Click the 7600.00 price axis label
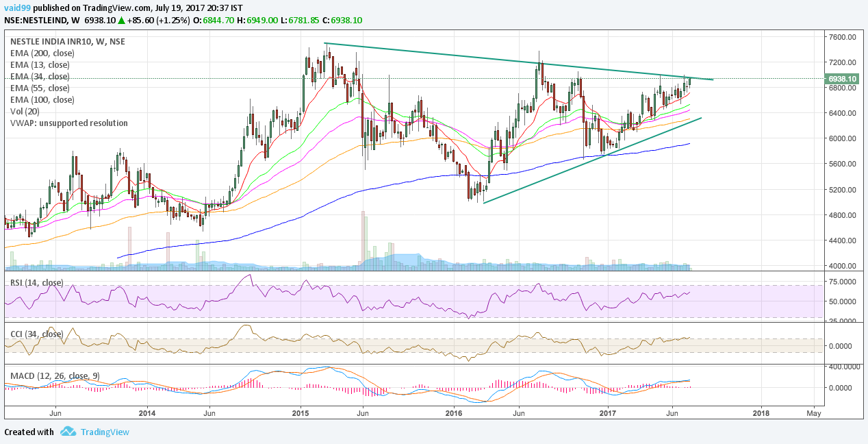This screenshot has width=868, height=444. [x=844, y=36]
